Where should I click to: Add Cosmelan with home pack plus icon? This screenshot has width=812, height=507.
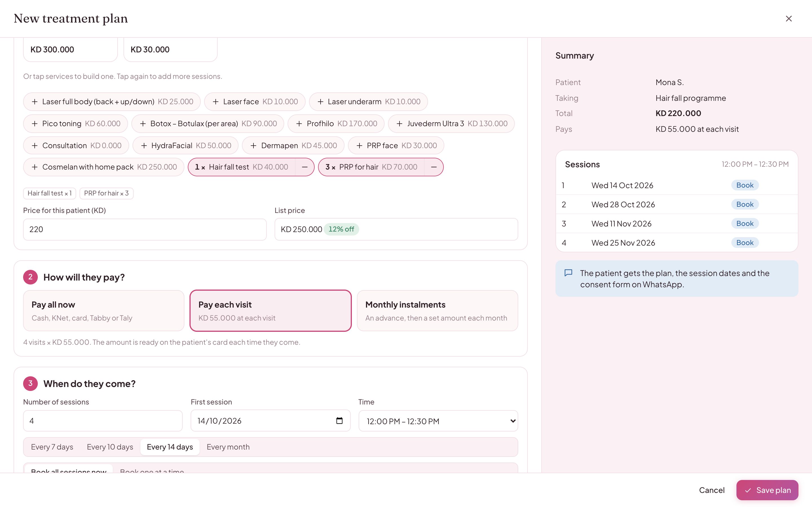pyautogui.click(x=35, y=167)
